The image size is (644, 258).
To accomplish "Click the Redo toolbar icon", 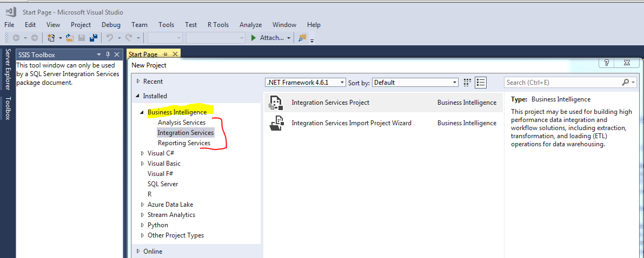I will point(129,38).
